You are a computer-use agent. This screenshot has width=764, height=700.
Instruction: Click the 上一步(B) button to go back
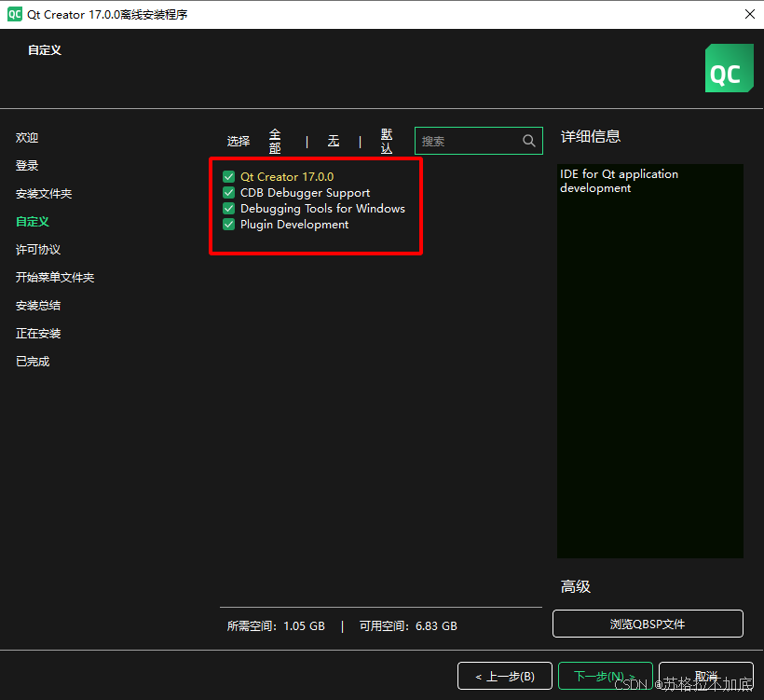(x=505, y=676)
